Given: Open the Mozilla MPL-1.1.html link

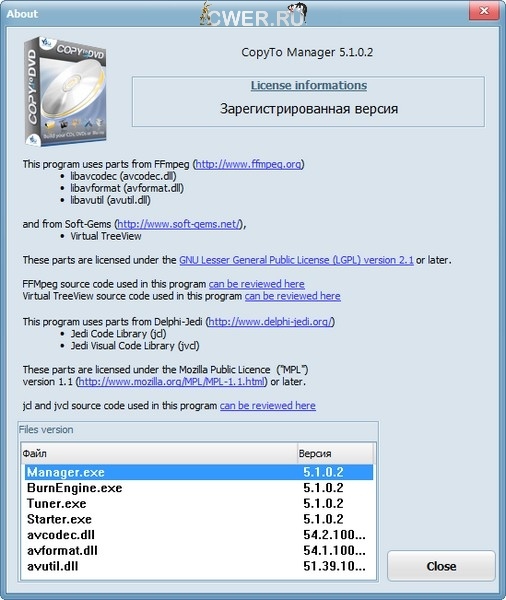Looking at the screenshot, I should point(171,382).
